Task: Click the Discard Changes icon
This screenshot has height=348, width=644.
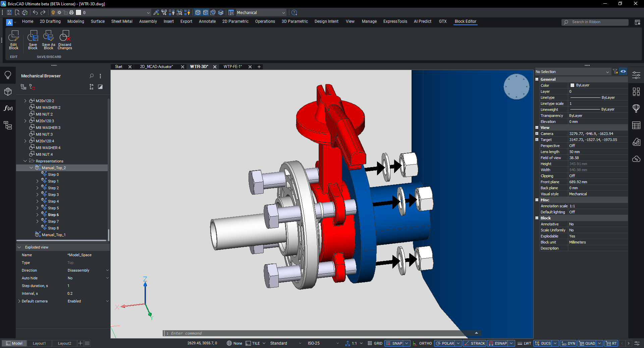Action: (x=64, y=36)
